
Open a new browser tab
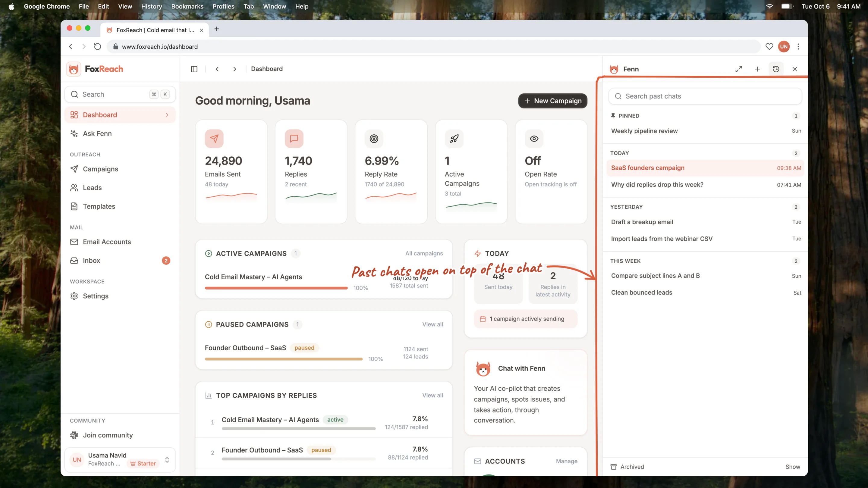tap(217, 29)
